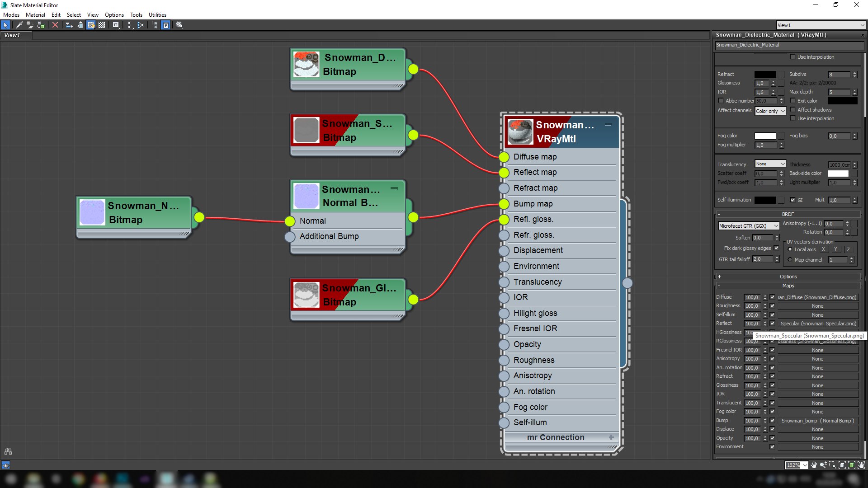Image resolution: width=868 pixels, height=488 pixels.
Task: Enable Exit color checkbox
Action: pos(793,101)
